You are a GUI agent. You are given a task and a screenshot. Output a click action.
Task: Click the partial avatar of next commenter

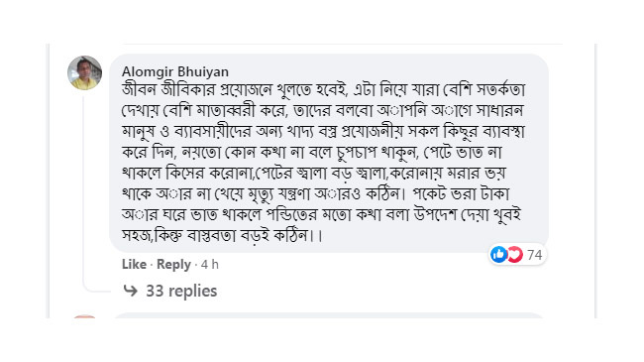coord(84,316)
